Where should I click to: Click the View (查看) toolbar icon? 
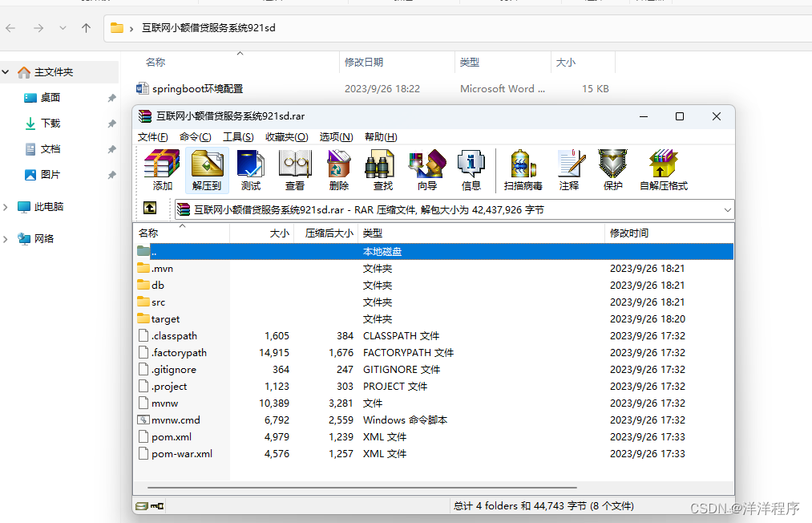(295, 170)
